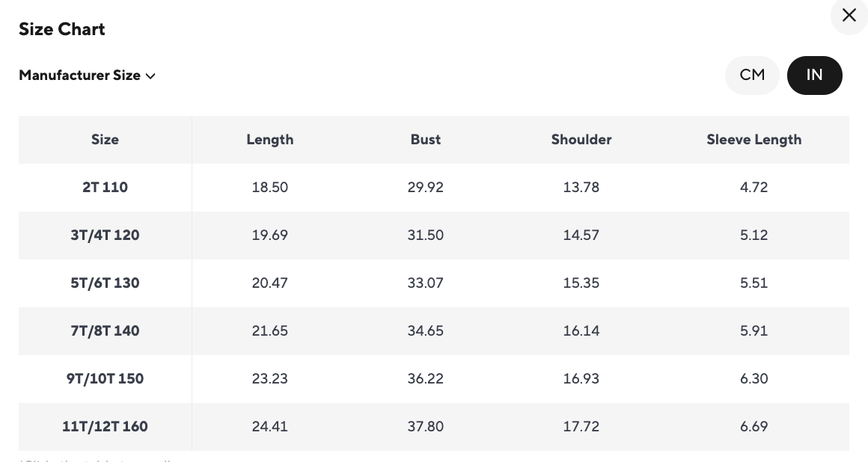
Task: Click the Size column header
Action: [105, 140]
